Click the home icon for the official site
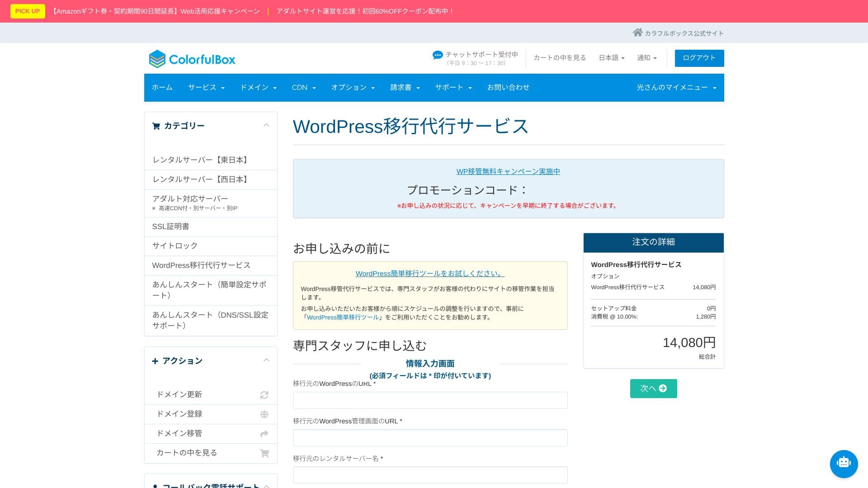The width and height of the screenshot is (868, 488). click(x=637, y=33)
